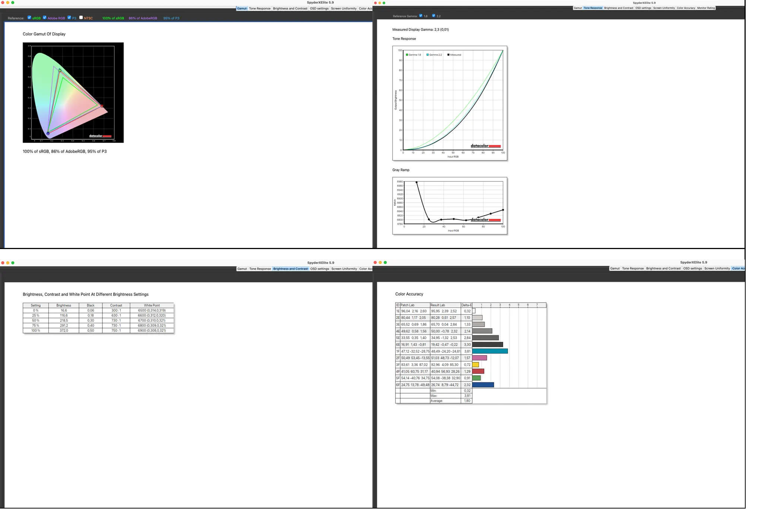The height and width of the screenshot is (532, 768).
Task: Click the '95% of P3' header label
Action: point(171,18)
